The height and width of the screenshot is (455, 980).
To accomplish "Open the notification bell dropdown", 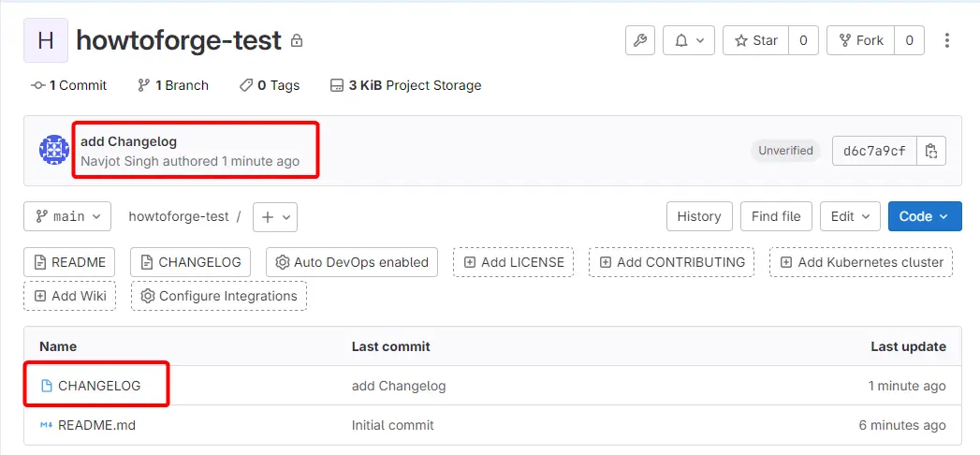I will 689,40.
